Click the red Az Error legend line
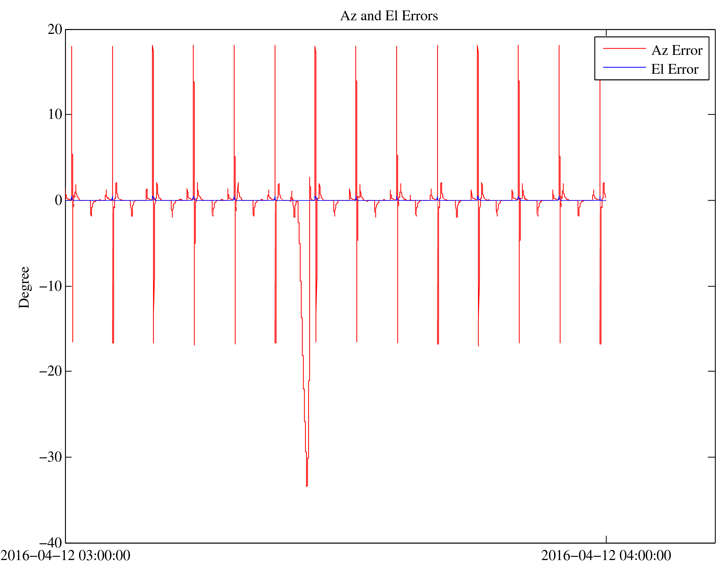Image resolution: width=725 pixels, height=588 pixels. [x=624, y=49]
